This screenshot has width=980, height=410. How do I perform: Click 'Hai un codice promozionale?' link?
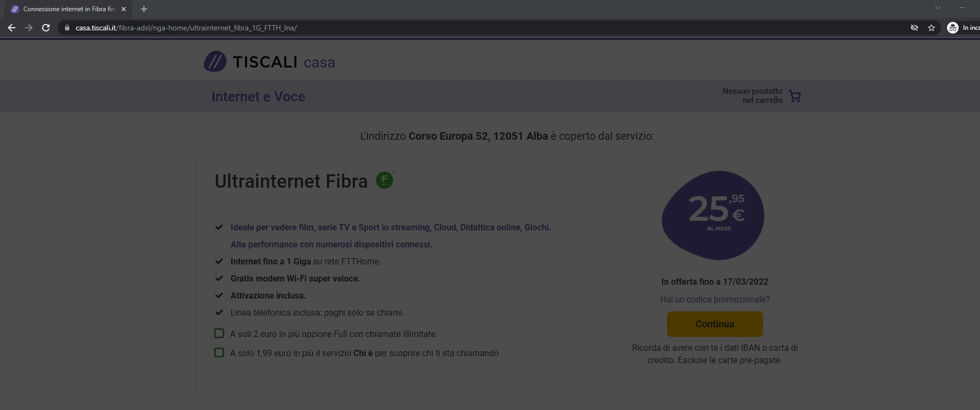[714, 299]
